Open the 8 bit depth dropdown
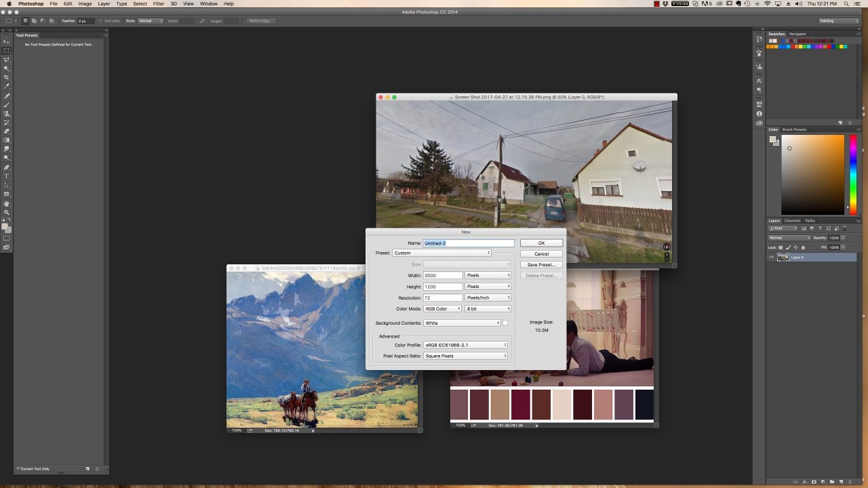The width and height of the screenshot is (868, 488). click(x=488, y=308)
